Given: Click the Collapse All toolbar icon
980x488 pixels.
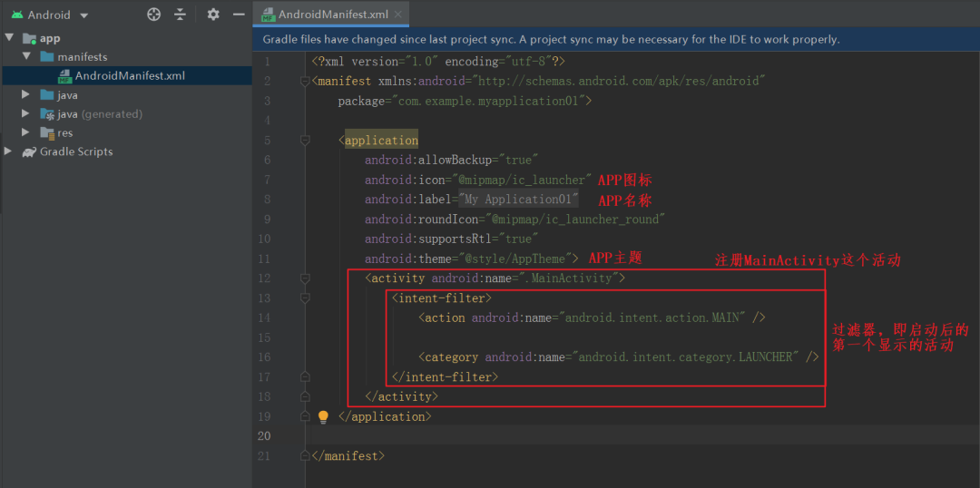Looking at the screenshot, I should click(180, 15).
